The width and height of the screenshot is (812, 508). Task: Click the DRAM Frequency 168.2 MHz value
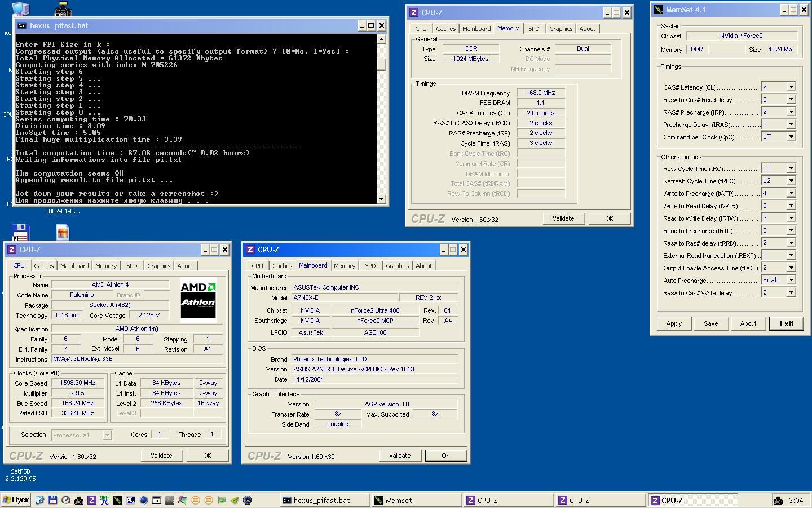540,93
